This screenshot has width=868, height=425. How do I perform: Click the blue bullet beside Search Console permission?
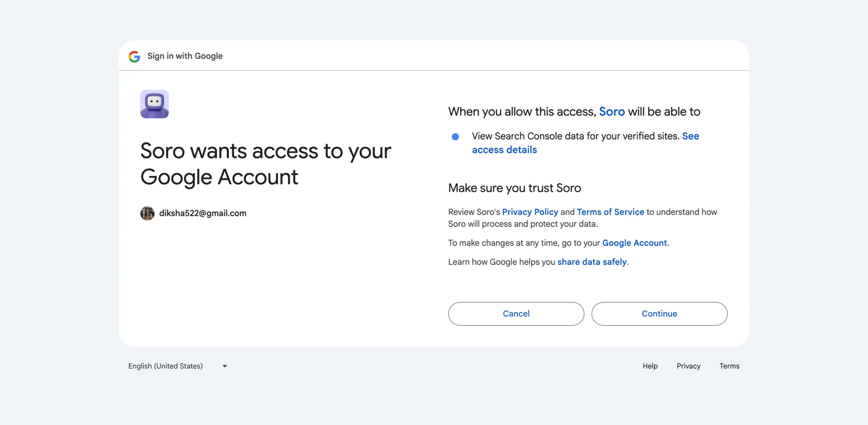[455, 137]
